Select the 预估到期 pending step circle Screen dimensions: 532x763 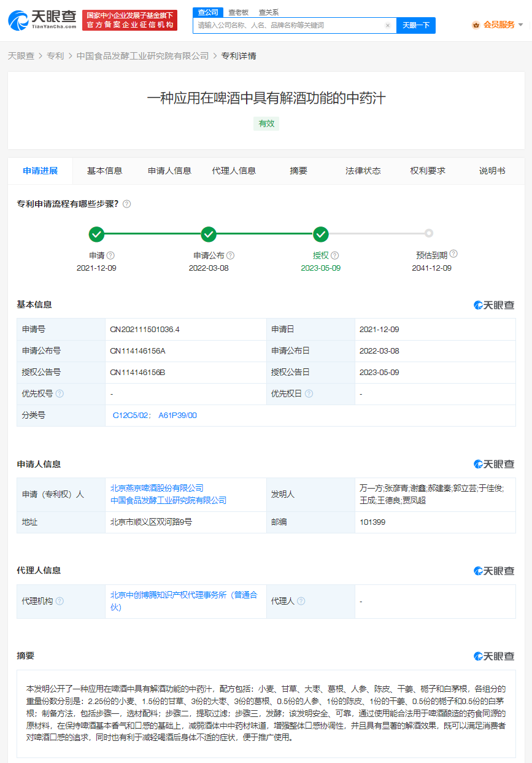tap(429, 233)
